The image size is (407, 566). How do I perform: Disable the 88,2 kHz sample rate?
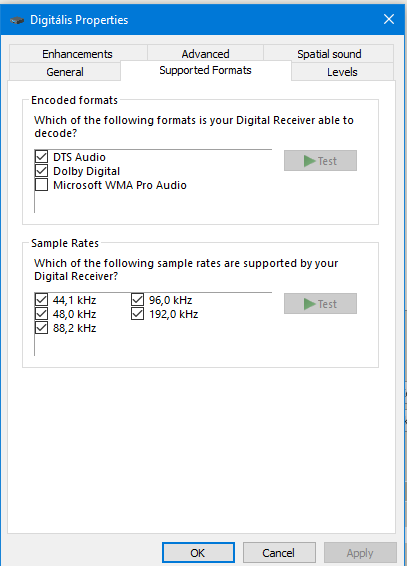(x=41, y=328)
